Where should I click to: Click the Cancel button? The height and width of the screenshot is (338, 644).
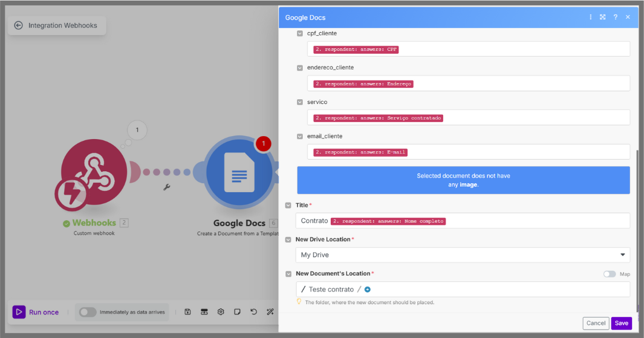[x=596, y=323]
